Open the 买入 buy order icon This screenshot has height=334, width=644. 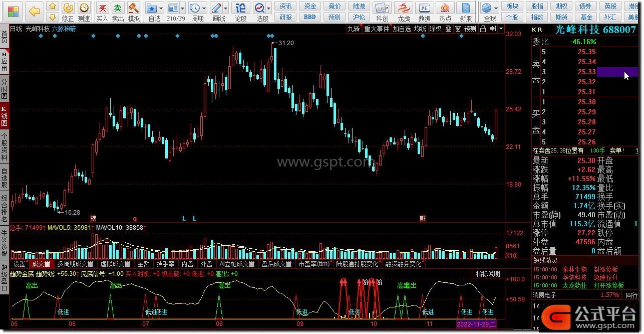102,12
